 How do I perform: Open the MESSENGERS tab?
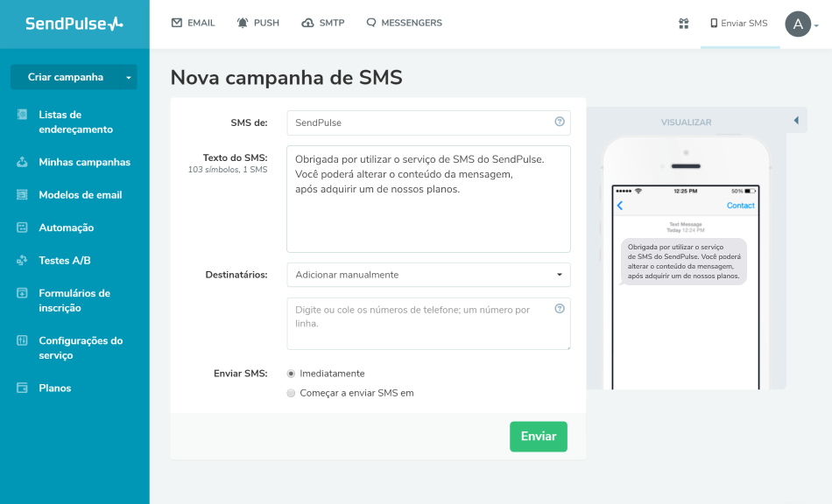point(404,23)
